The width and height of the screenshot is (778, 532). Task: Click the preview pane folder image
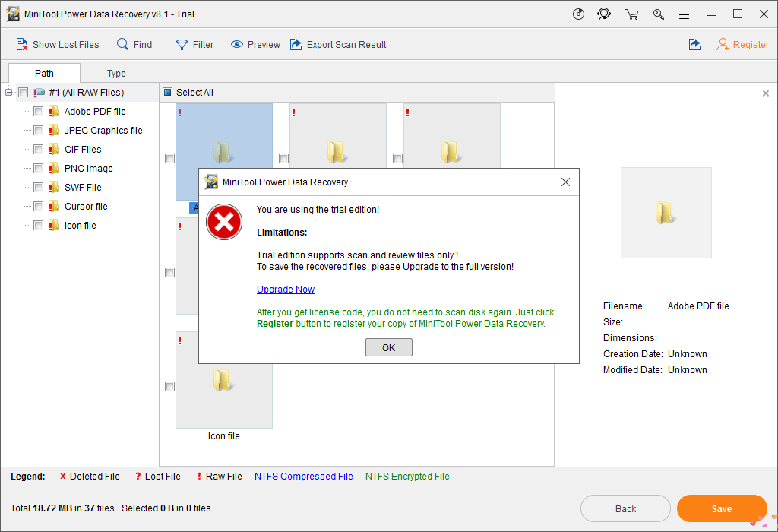(x=666, y=212)
